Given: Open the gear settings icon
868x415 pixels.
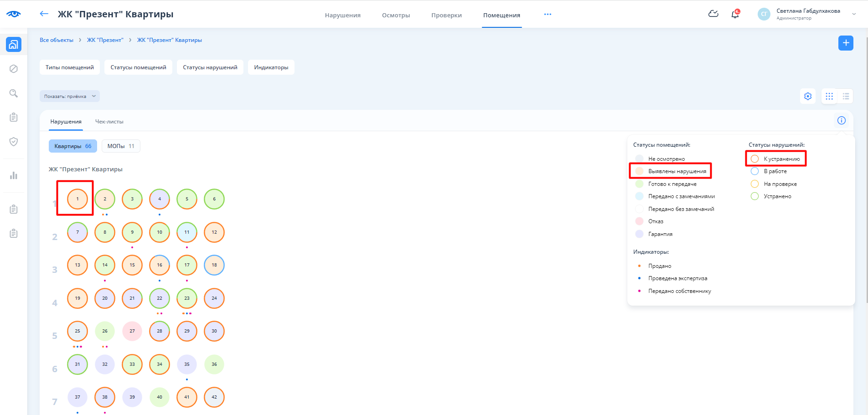Looking at the screenshot, I should pos(808,96).
